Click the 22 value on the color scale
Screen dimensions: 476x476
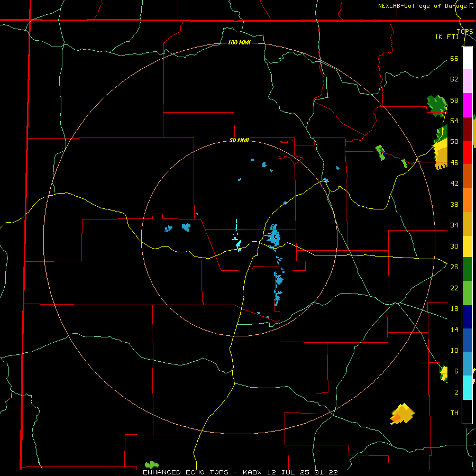tap(454, 288)
